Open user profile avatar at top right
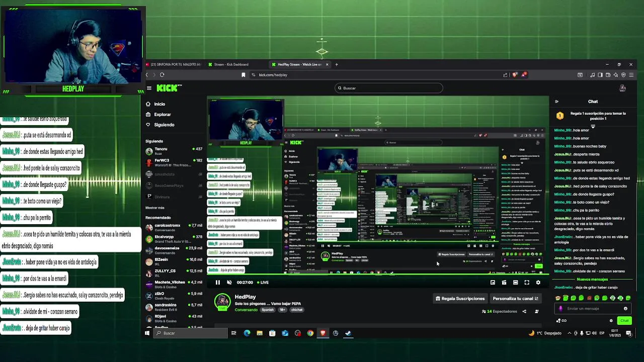 coord(622,88)
